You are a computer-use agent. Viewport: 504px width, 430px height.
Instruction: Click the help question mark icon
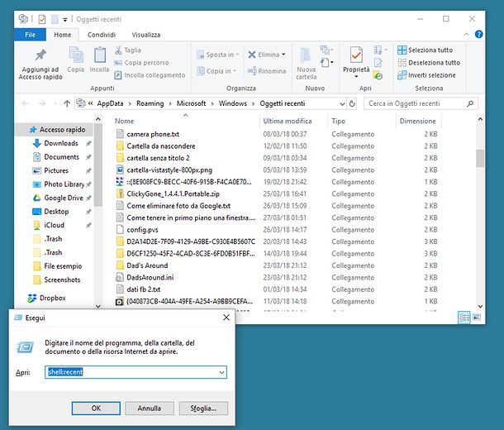[x=478, y=34]
